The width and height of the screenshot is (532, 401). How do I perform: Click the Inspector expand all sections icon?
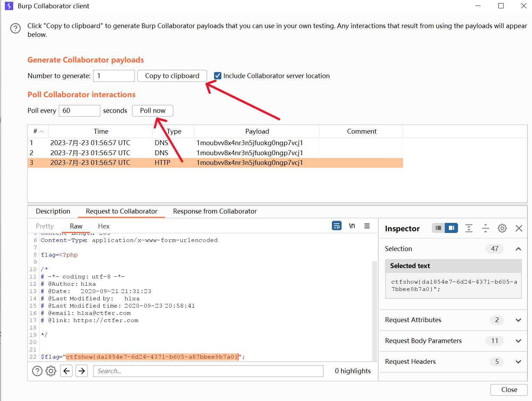[x=469, y=228]
